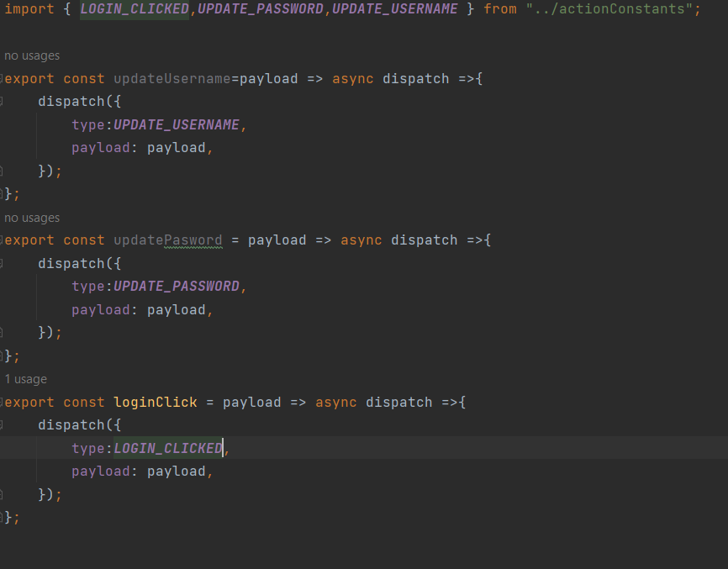Image resolution: width=728 pixels, height=569 pixels.
Task: Place cursor on the loginClick constant name
Action: 155,402
